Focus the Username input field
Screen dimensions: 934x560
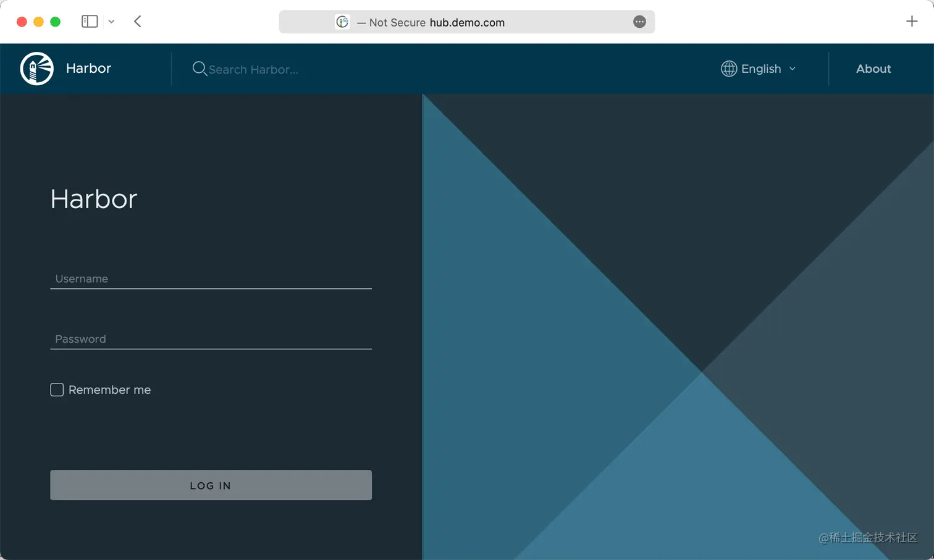[x=210, y=278]
